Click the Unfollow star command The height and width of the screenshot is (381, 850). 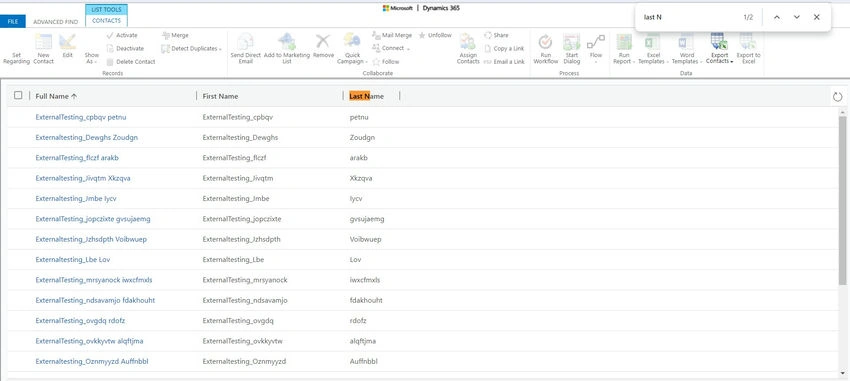pyautogui.click(x=435, y=35)
